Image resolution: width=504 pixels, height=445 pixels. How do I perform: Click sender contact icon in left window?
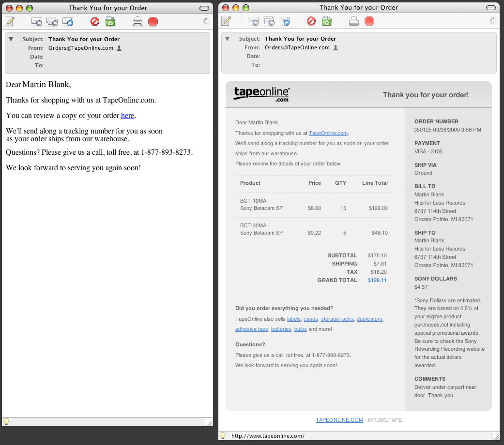(x=119, y=48)
